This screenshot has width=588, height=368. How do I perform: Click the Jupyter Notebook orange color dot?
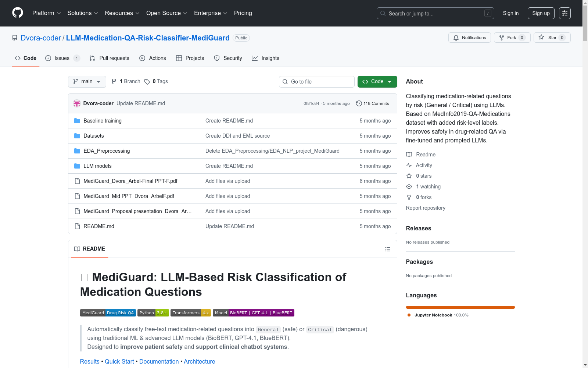(x=409, y=315)
